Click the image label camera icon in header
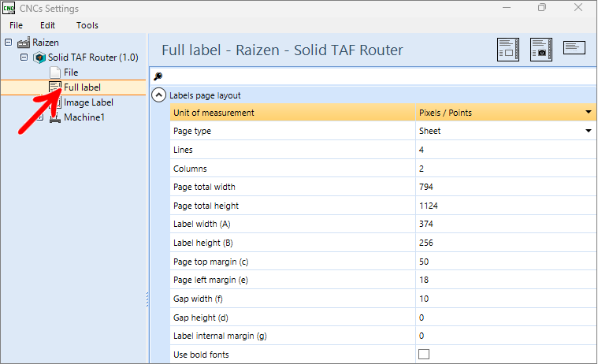Screen dimensions: 598x364 [541, 49]
